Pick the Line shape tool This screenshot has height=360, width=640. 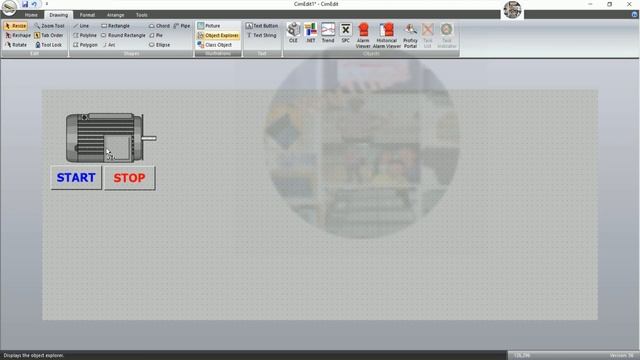pyautogui.click(x=81, y=26)
